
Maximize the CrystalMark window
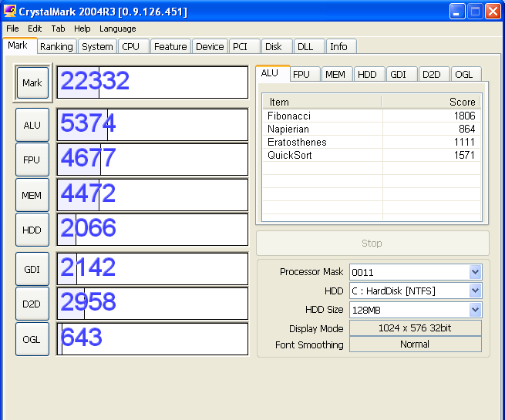pyautogui.click(x=475, y=12)
